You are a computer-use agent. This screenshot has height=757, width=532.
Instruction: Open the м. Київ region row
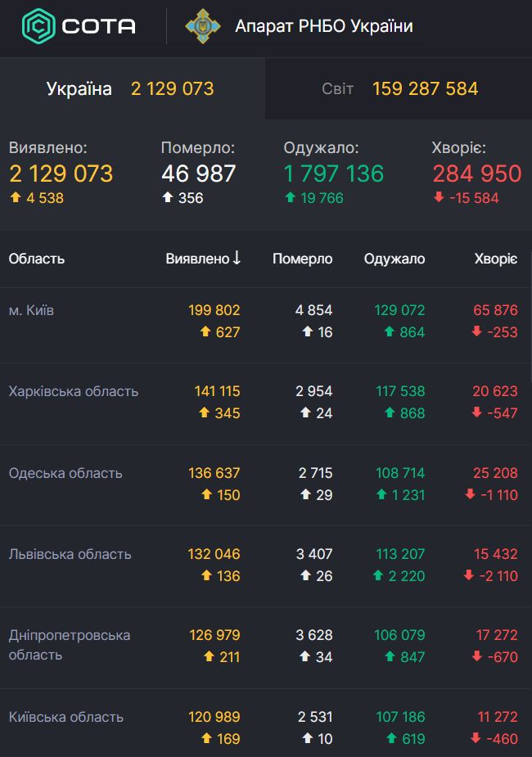(31, 311)
